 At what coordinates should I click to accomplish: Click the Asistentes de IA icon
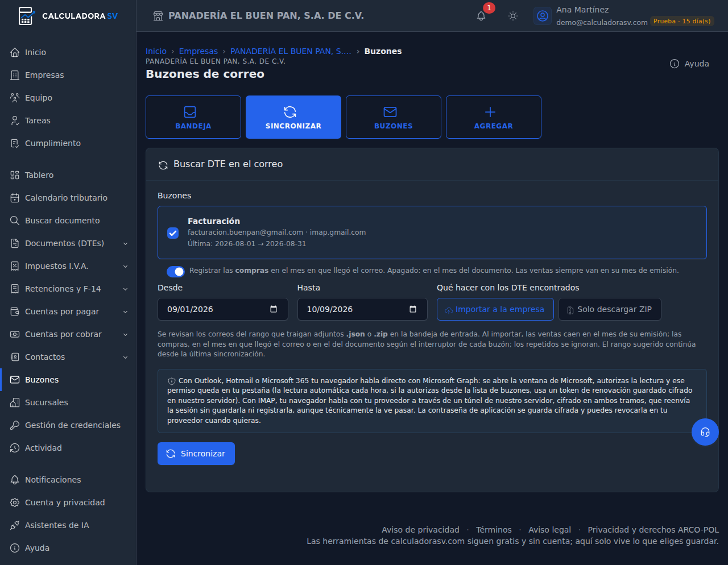[15, 525]
